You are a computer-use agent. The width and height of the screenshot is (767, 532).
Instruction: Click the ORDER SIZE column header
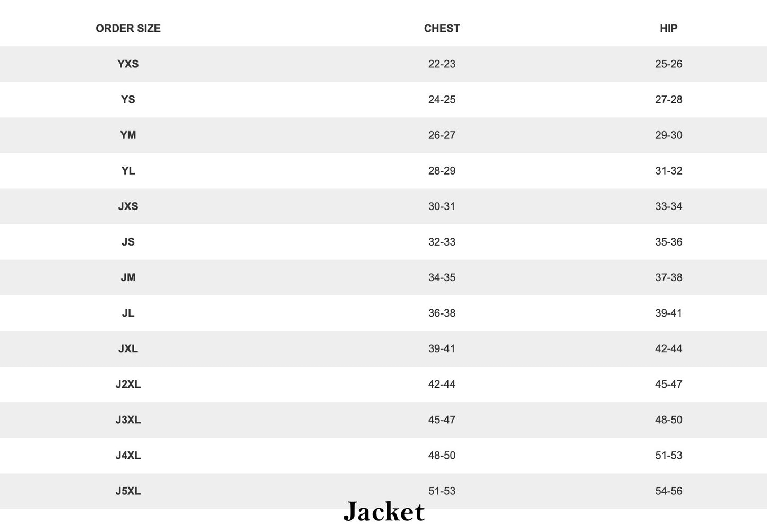128,29
